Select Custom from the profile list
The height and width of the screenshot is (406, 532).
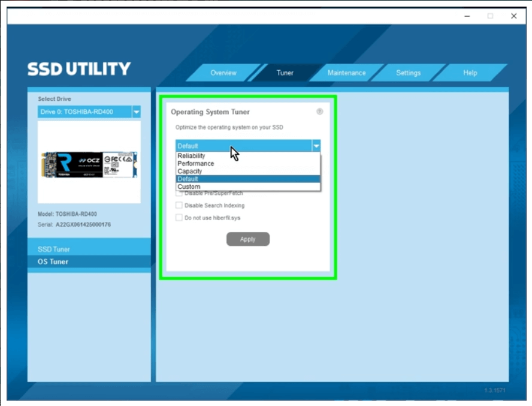coord(247,187)
